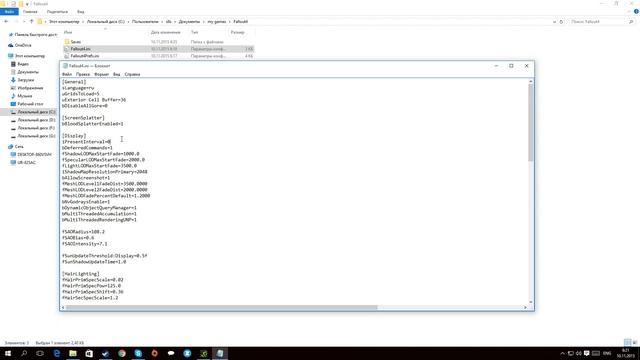Click 'Документы' in the breadcrumb path
The width and height of the screenshot is (640, 360).
coord(189,22)
